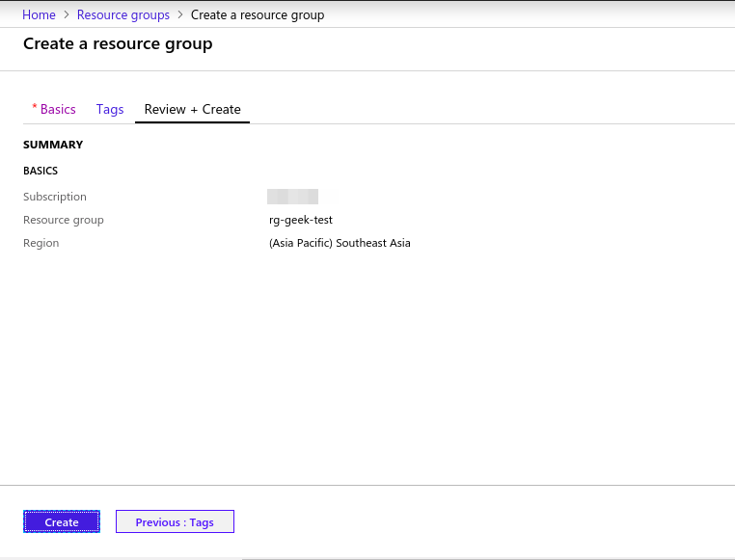Click 'Create a resource group' breadcrumb text
This screenshot has height=560, width=735.
pos(258,14)
